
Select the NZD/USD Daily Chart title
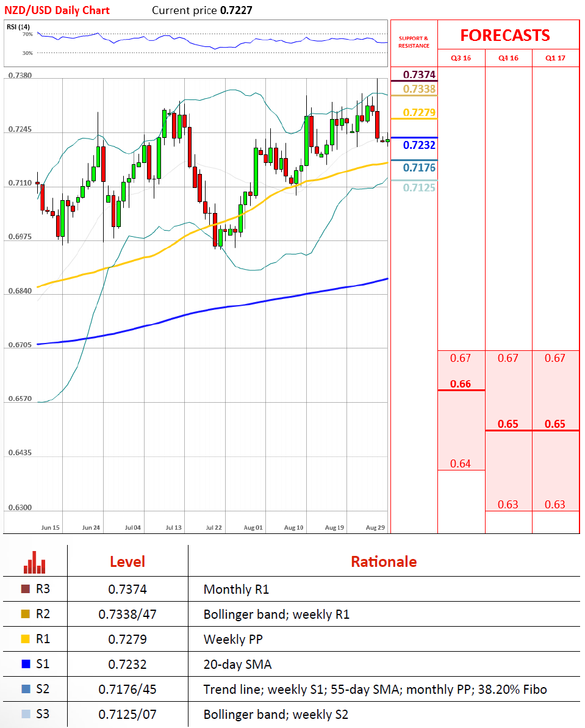pyautogui.click(x=57, y=10)
